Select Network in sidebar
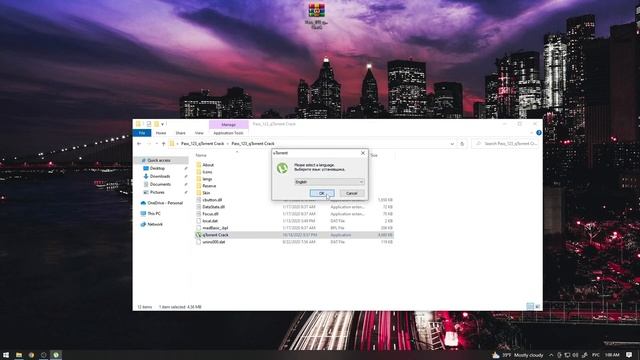The height and width of the screenshot is (360, 640). pyautogui.click(x=155, y=224)
